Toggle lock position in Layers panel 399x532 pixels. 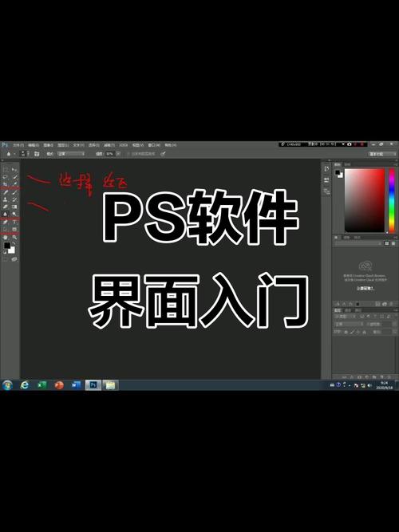click(358, 332)
